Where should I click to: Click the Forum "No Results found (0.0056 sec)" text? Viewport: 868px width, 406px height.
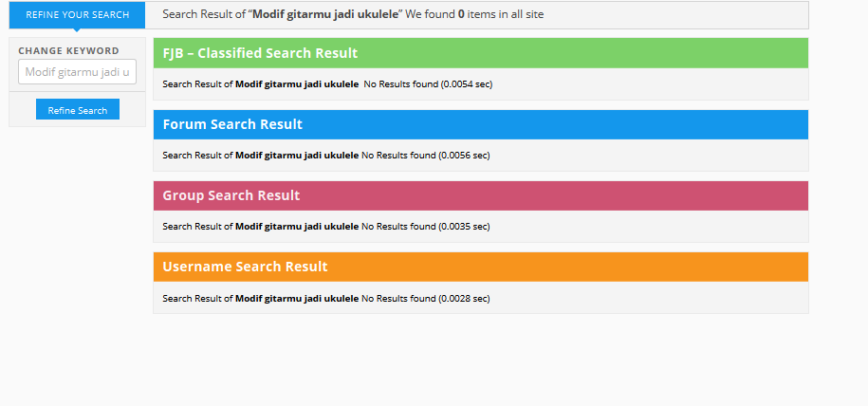coord(425,156)
